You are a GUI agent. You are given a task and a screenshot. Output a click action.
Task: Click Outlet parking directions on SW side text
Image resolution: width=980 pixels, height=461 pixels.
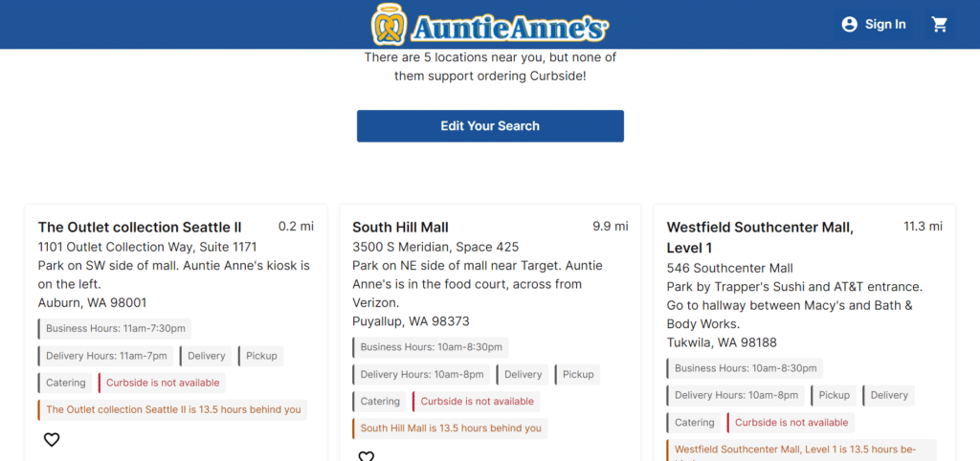[174, 274]
